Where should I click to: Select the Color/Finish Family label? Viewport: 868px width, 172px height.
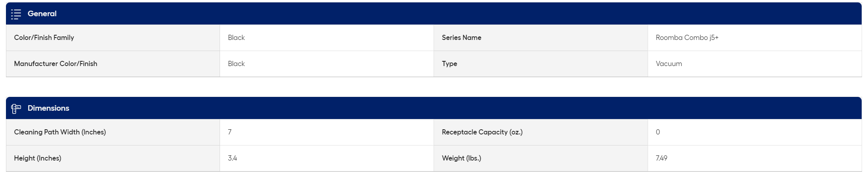[44, 38]
